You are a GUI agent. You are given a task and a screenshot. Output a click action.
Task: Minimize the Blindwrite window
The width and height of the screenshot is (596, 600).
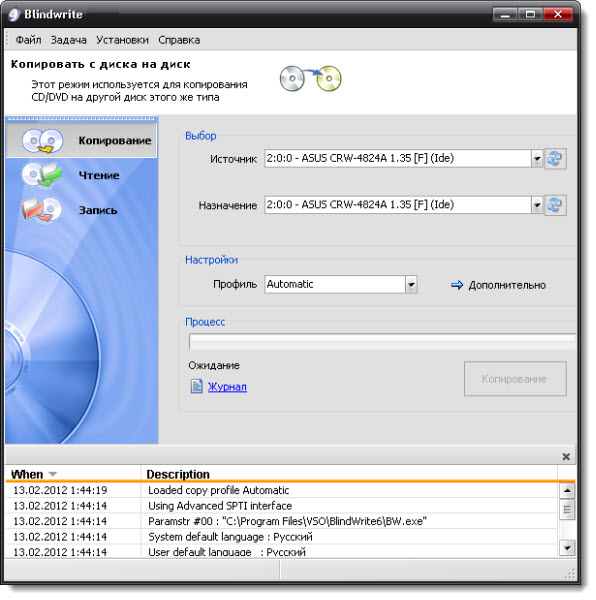point(505,15)
